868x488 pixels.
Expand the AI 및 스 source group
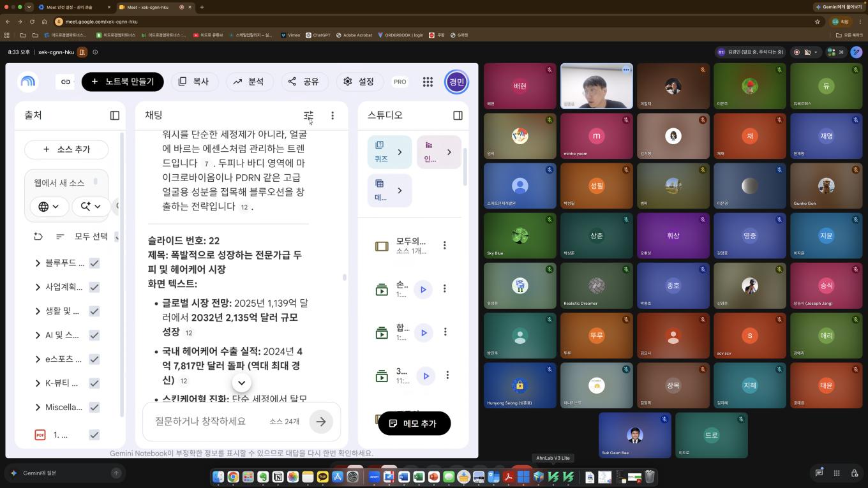[x=38, y=335]
